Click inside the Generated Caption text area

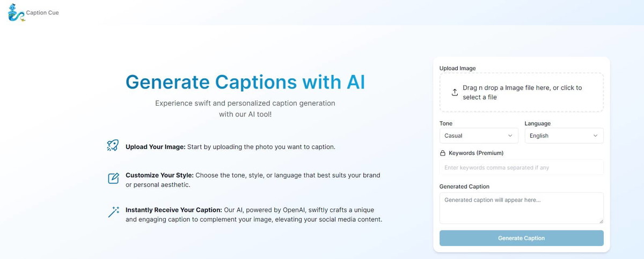tap(522, 208)
